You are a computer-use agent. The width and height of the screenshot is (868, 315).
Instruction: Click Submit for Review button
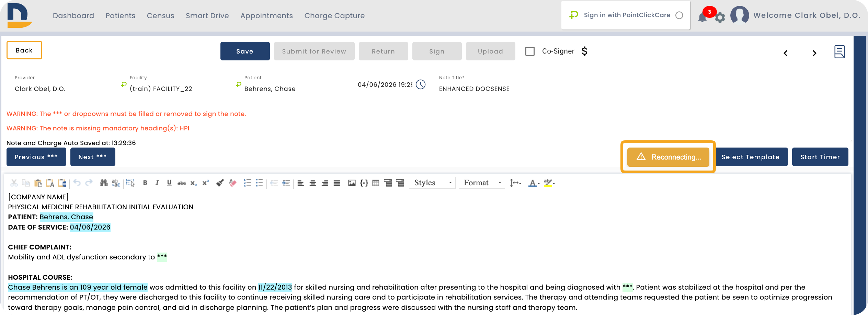314,51
